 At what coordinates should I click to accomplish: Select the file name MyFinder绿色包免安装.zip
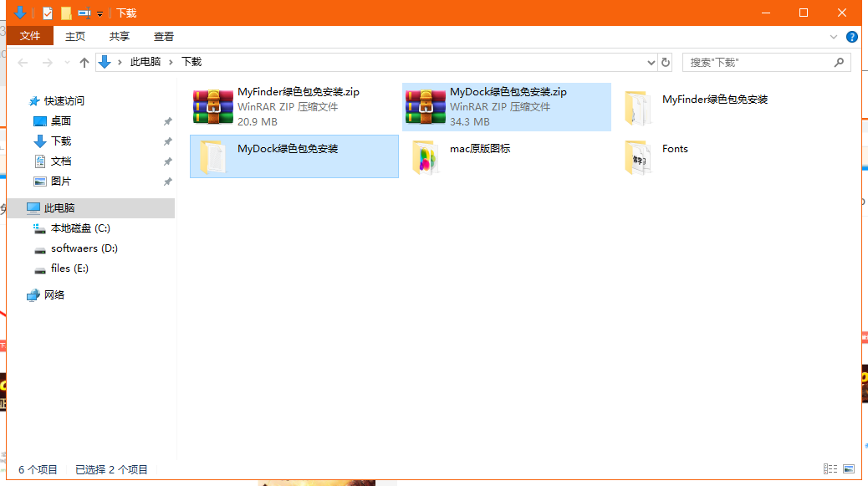[299, 92]
